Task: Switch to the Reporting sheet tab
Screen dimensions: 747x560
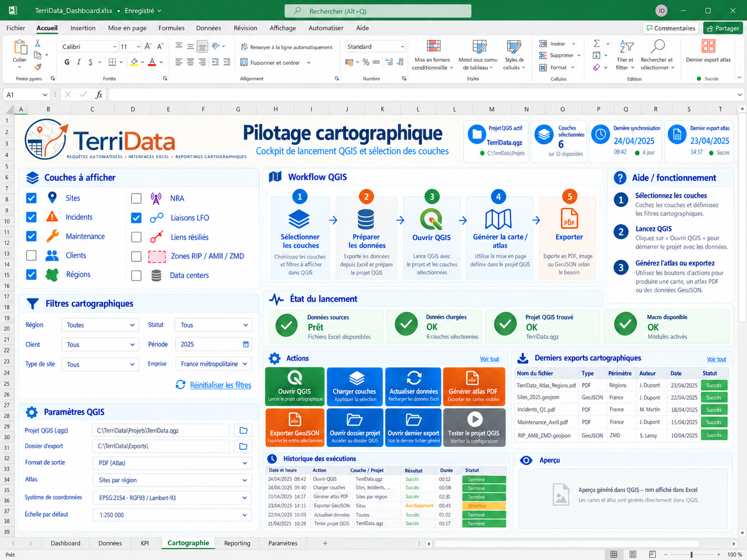Action: [237, 543]
